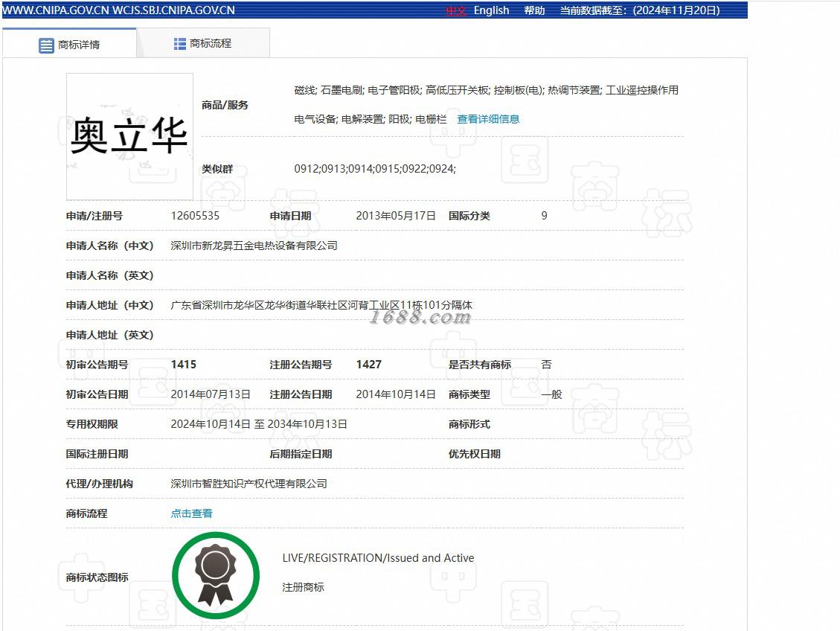Click the international class value 9

[x=545, y=215]
